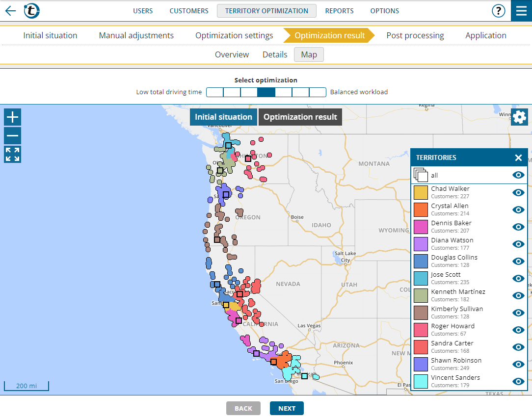532x420 pixels.
Task: Go to Post processing step
Action: tap(415, 35)
